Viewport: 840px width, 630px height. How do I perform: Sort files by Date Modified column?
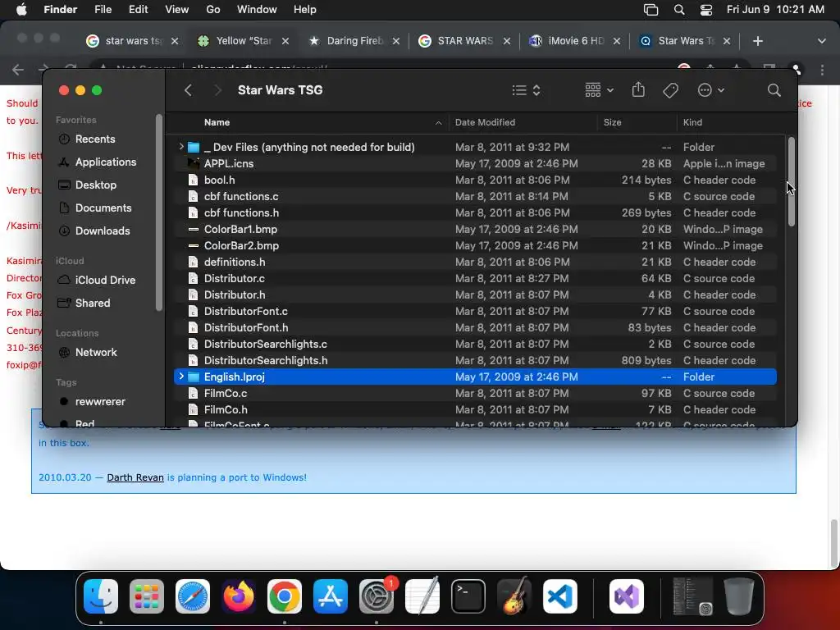coord(485,122)
